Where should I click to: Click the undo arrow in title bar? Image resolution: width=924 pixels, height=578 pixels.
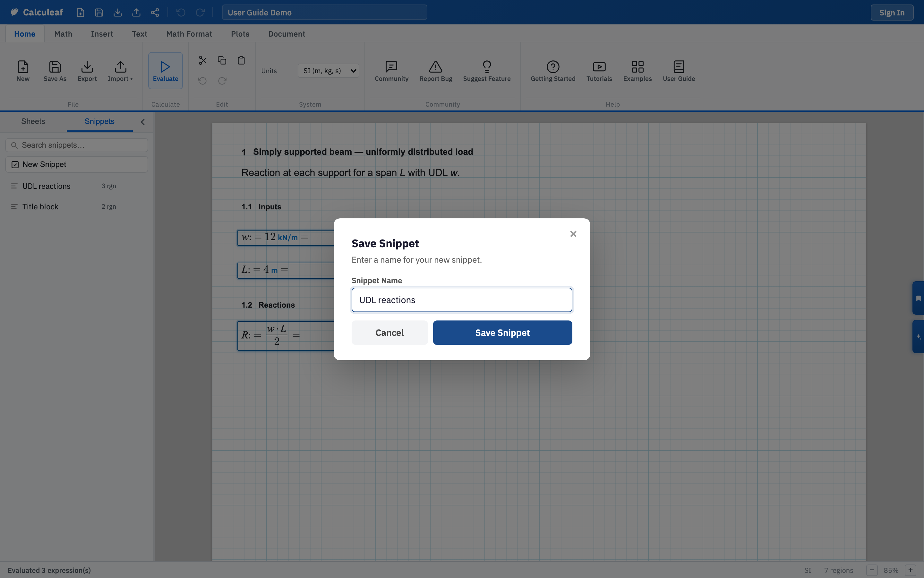tap(181, 13)
